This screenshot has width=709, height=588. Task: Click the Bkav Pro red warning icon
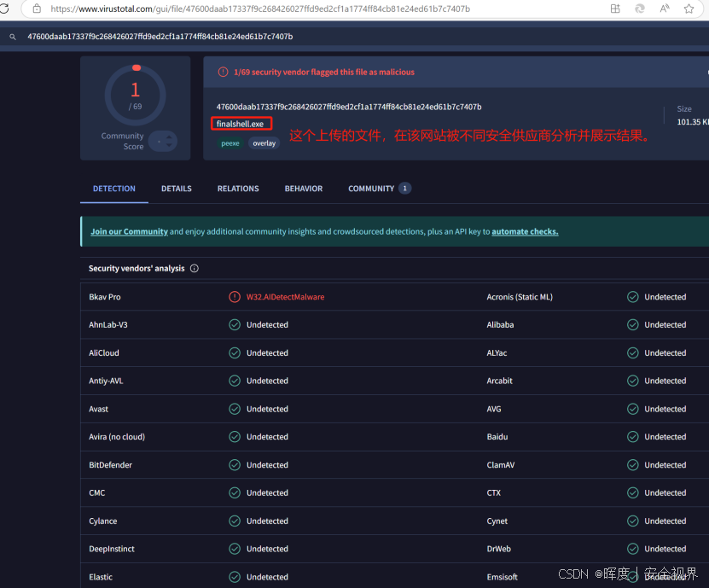tap(235, 297)
